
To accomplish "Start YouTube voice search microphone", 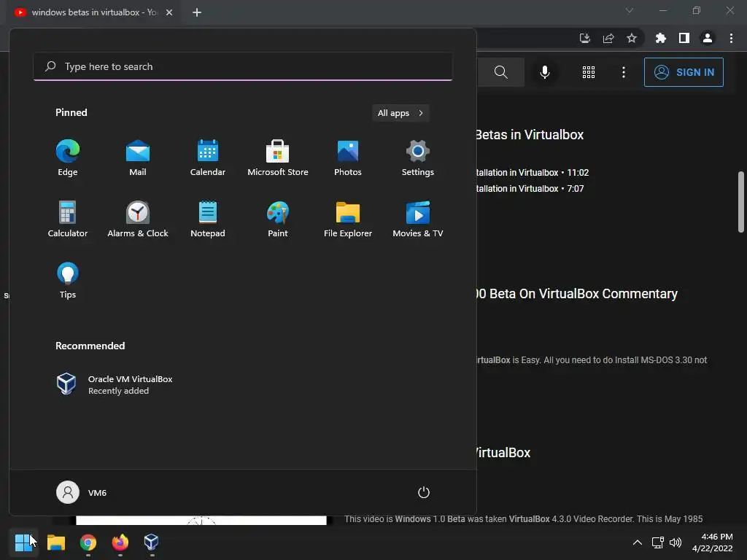I will coord(545,72).
